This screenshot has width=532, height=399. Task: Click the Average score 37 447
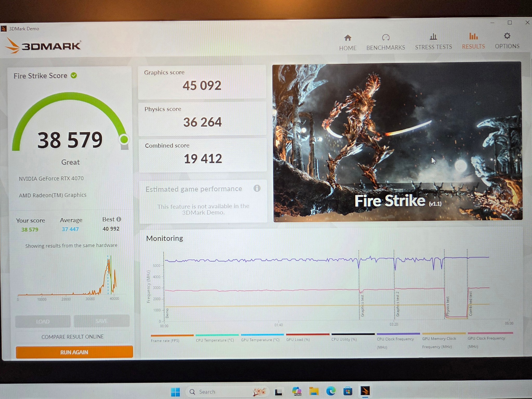(x=70, y=229)
